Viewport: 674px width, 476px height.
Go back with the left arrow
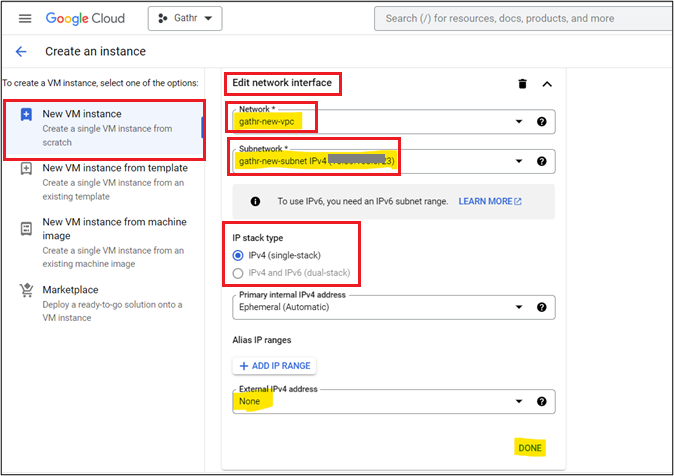tap(21, 52)
